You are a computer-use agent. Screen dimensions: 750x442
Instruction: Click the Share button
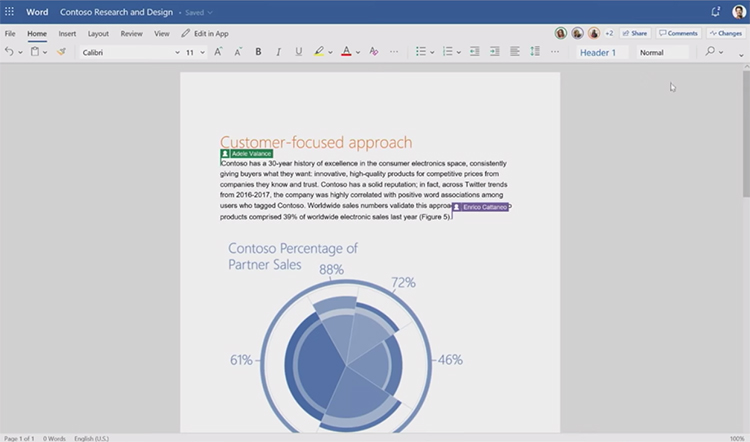[635, 33]
